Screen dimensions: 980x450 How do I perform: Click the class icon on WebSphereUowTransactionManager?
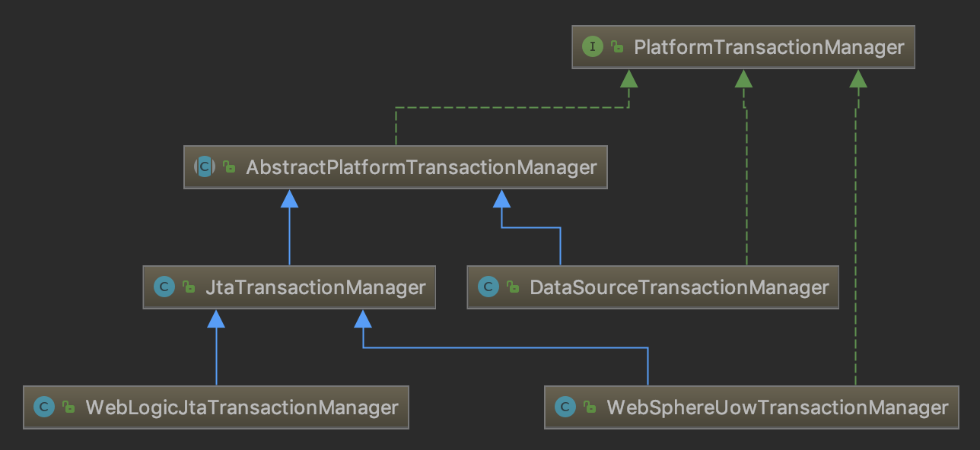tap(565, 407)
